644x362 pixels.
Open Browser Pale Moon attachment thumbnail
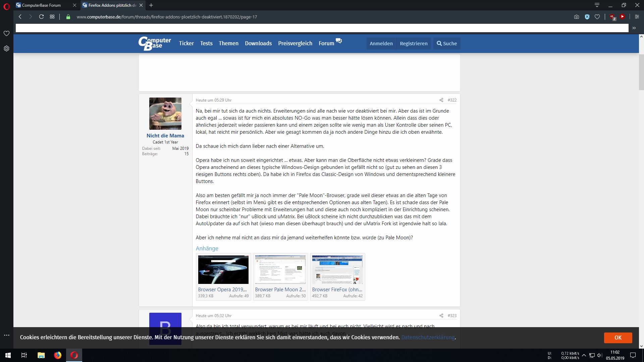pyautogui.click(x=280, y=269)
